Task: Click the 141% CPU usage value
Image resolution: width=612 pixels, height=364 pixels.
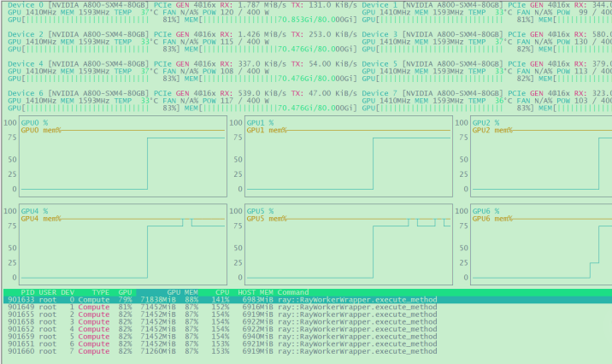Action: pos(221,300)
